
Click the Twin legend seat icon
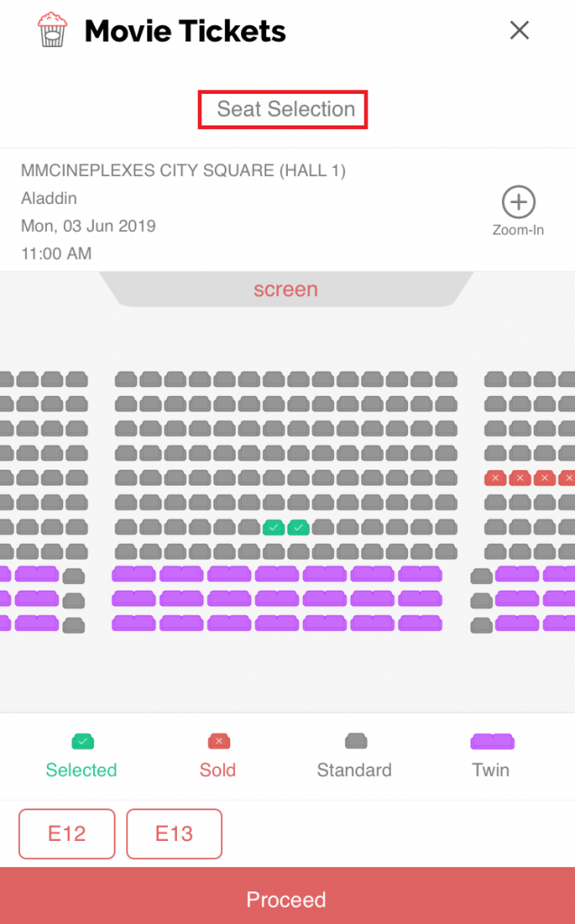tap(492, 742)
